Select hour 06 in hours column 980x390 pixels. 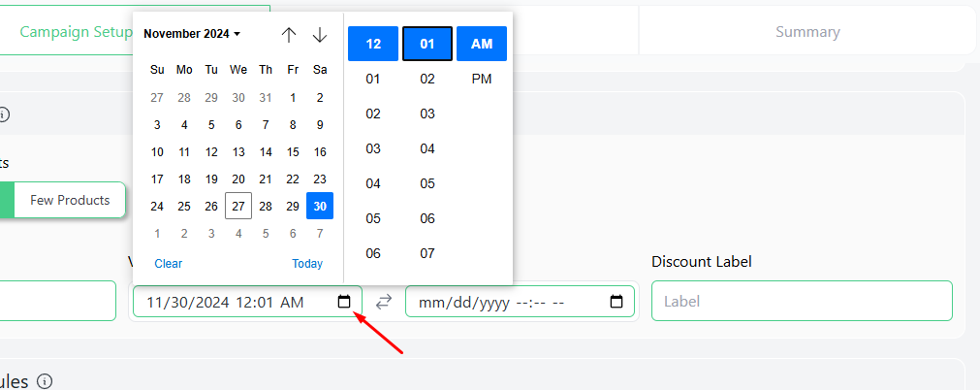point(373,253)
